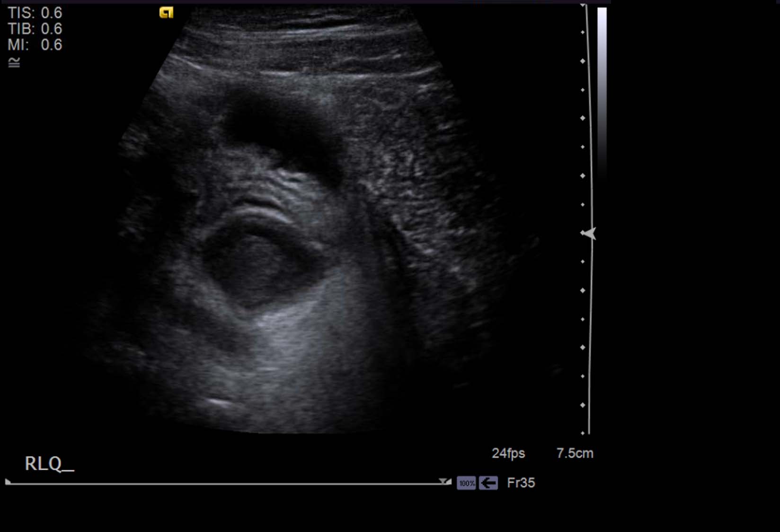The width and height of the screenshot is (780, 532).
Task: Click the 24fps frame rate readout
Action: (508, 453)
